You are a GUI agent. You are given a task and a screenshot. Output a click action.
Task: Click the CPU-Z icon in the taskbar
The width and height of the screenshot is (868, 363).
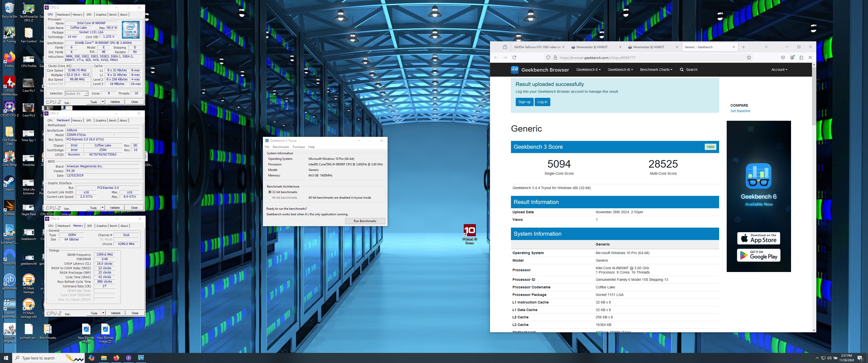pos(129,358)
